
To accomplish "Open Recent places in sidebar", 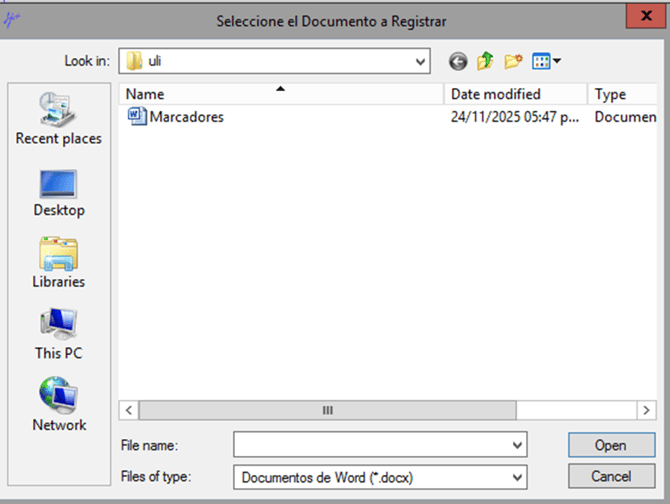I will 59,118.
